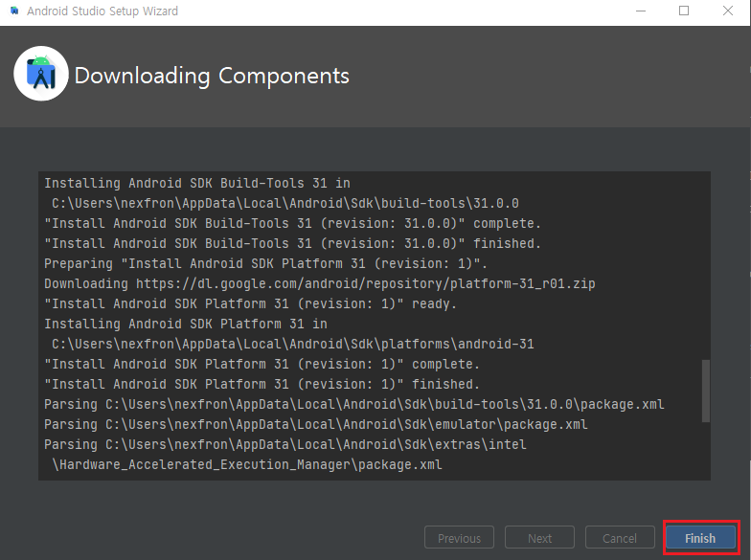The image size is (751, 560).
Task: Click 'Build-Tools 31 (revision: 31.0.0)" finished.' line
Action: coord(293,243)
